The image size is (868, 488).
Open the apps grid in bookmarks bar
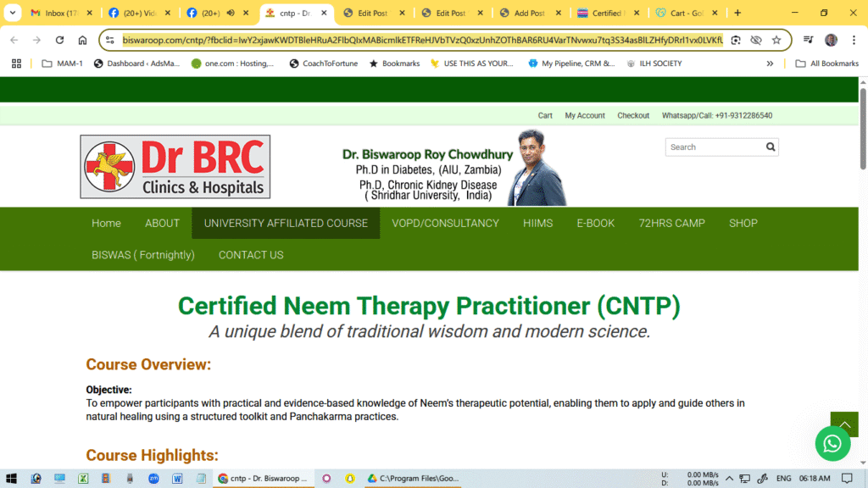16,64
